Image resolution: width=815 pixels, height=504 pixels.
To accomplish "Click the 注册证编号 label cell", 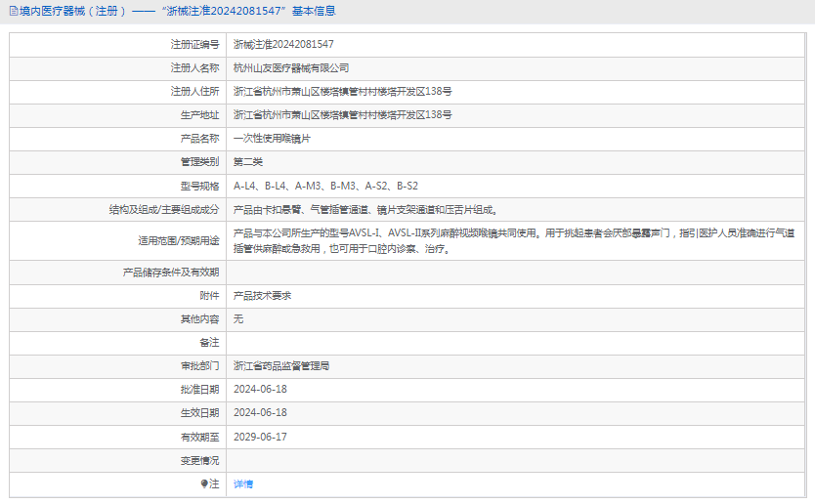I will [x=194, y=45].
